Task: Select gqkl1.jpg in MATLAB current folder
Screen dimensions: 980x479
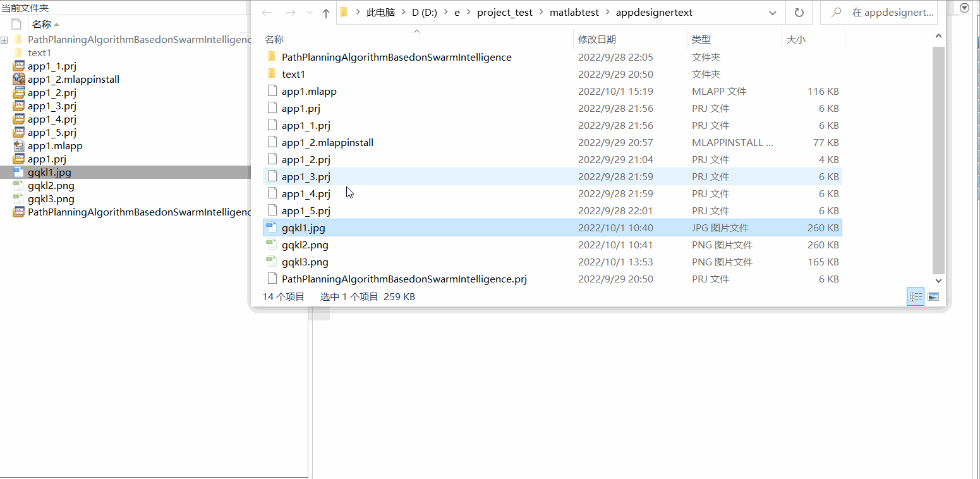Action: pyautogui.click(x=126, y=172)
